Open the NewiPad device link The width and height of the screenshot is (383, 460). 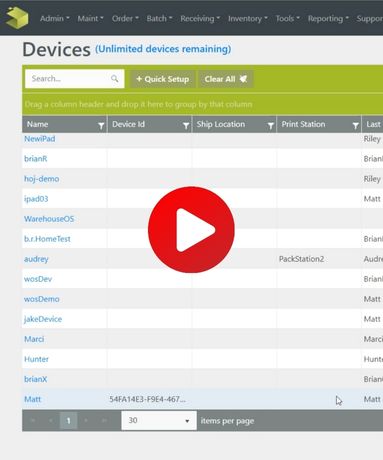click(x=40, y=139)
